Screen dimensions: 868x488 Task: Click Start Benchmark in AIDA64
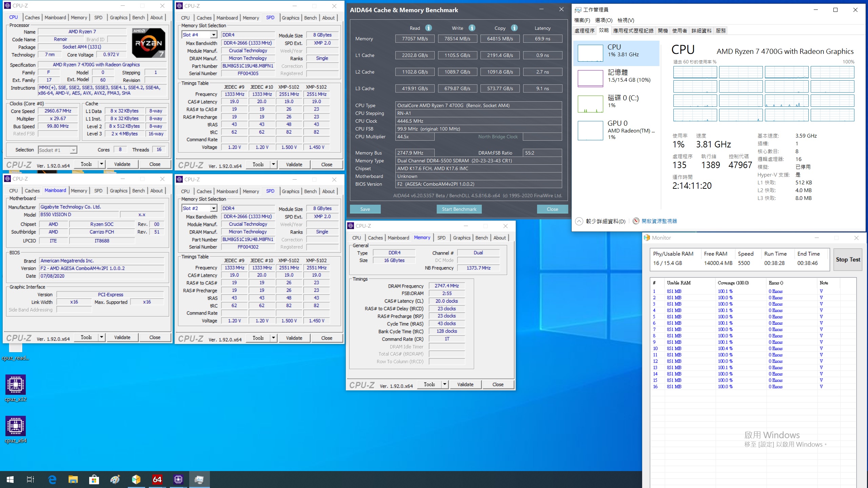coord(459,209)
